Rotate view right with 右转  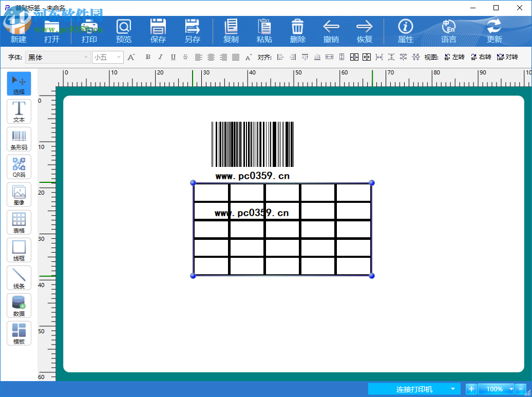[x=481, y=57]
